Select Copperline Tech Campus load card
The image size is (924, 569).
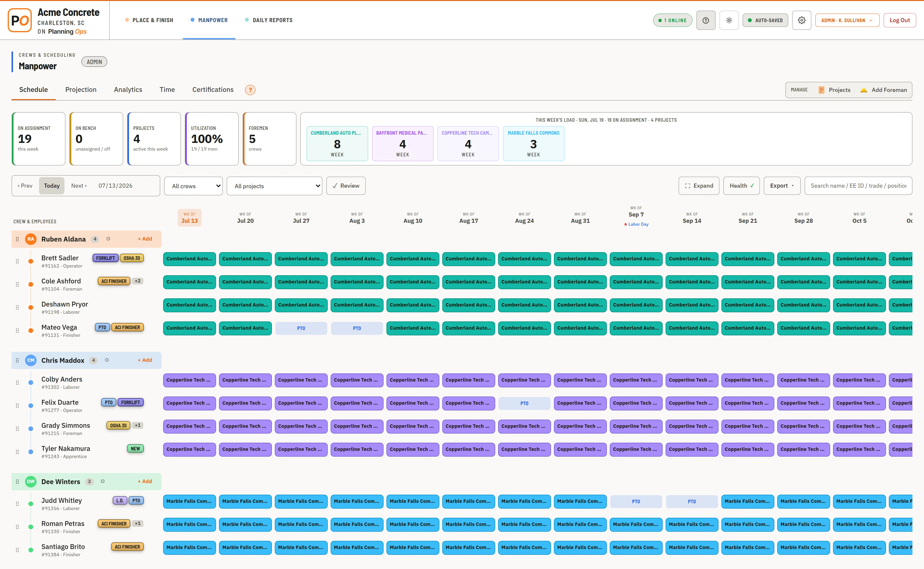click(468, 143)
